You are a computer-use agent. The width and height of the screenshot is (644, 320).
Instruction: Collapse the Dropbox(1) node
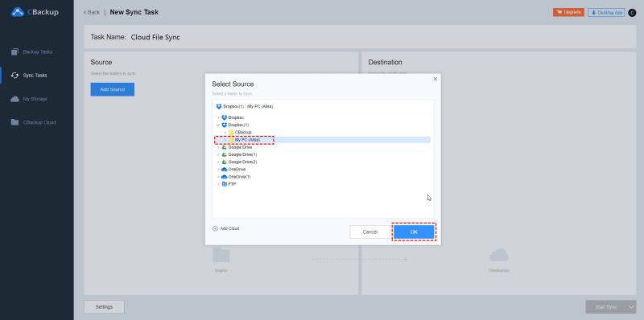pyautogui.click(x=218, y=125)
